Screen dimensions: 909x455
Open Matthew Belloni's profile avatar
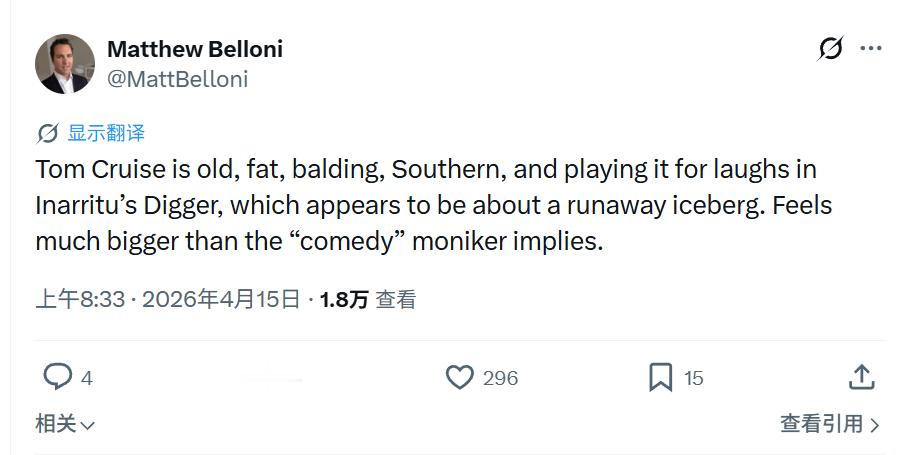65,64
